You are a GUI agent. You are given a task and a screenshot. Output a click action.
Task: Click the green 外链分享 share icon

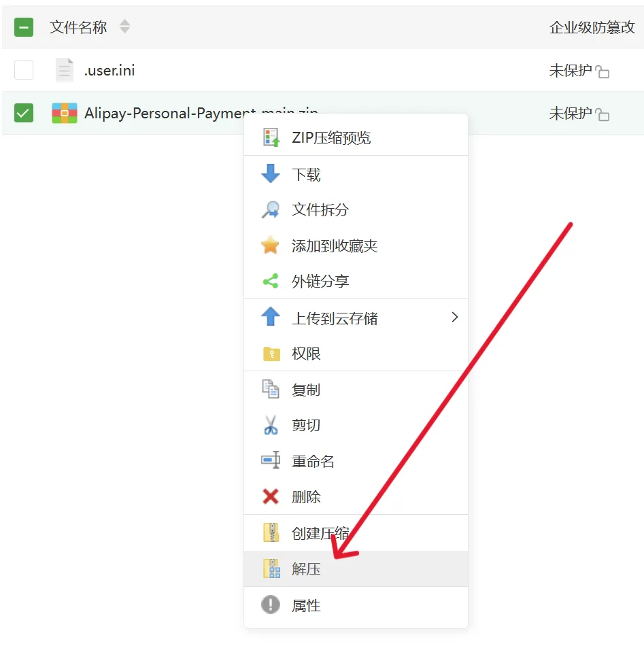(271, 282)
